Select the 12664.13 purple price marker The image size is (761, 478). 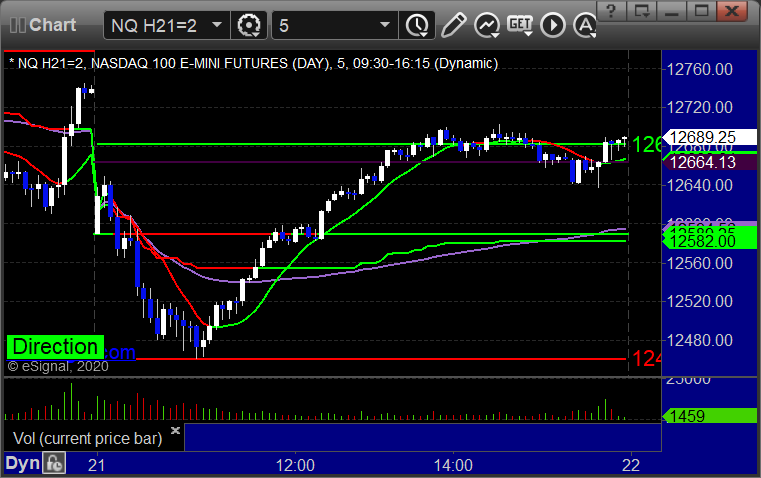[710, 162]
